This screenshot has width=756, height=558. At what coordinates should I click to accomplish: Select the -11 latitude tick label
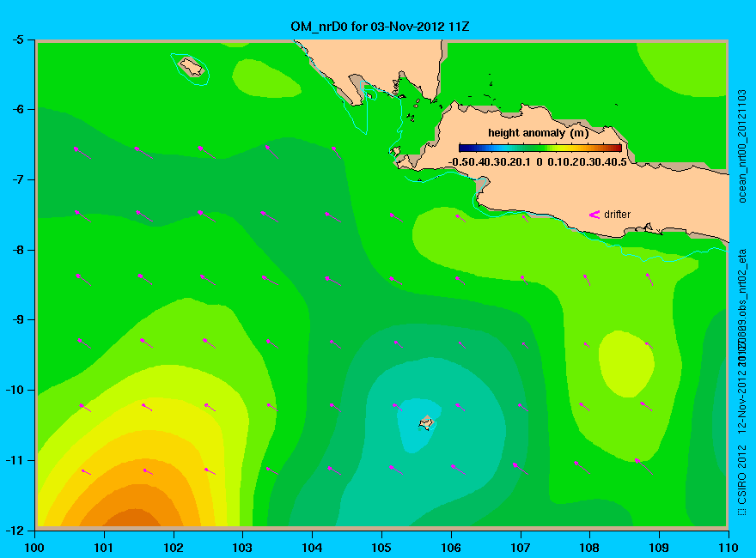click(x=15, y=460)
